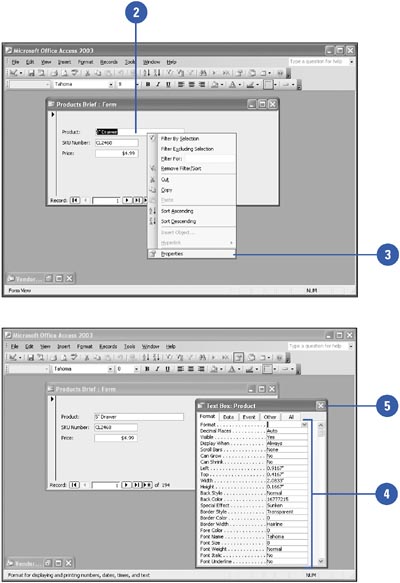This screenshot has height=583, width=400.
Task: Open special effect dropdown arrow in property-sheet window toolbar
Action: click(293, 369)
